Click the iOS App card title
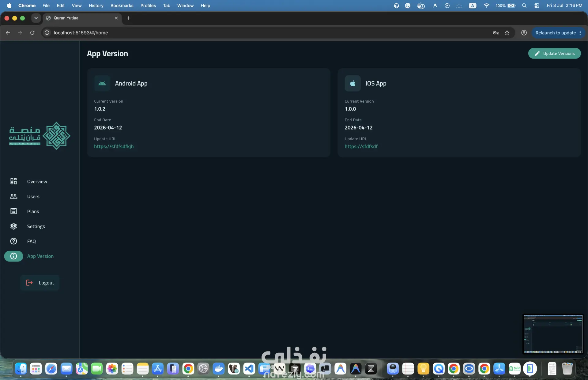 tap(376, 84)
